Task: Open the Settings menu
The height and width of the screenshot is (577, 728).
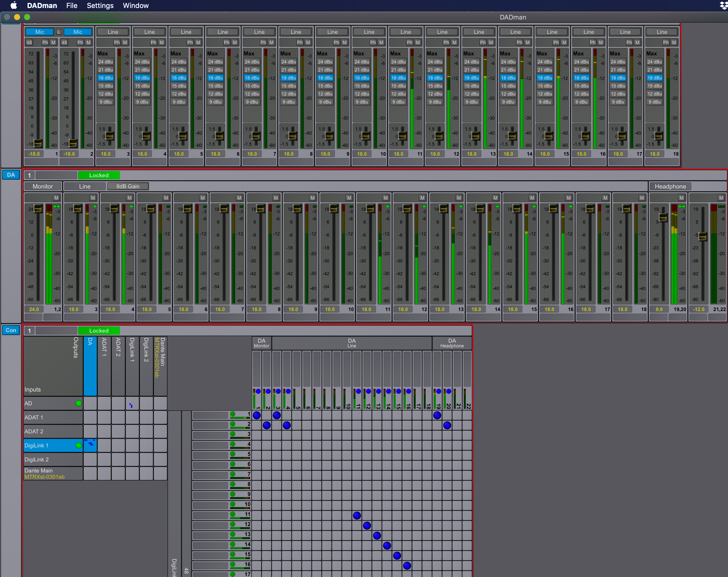Action: click(x=100, y=6)
